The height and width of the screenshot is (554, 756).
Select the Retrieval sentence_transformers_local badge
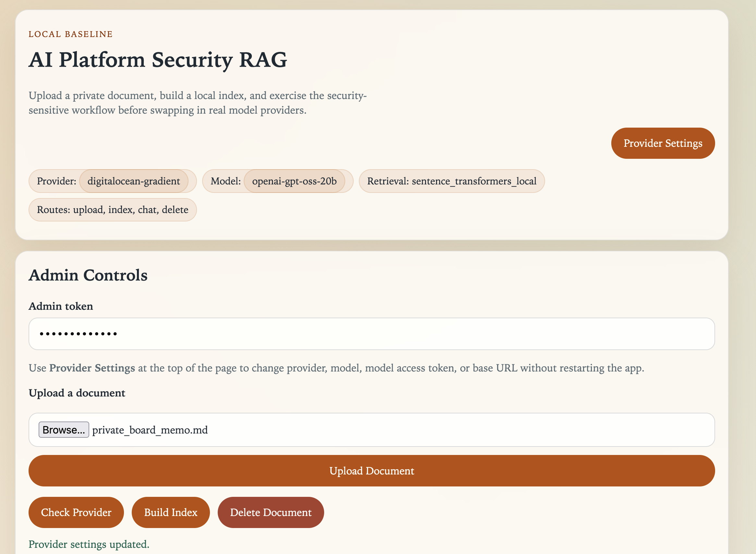point(451,181)
